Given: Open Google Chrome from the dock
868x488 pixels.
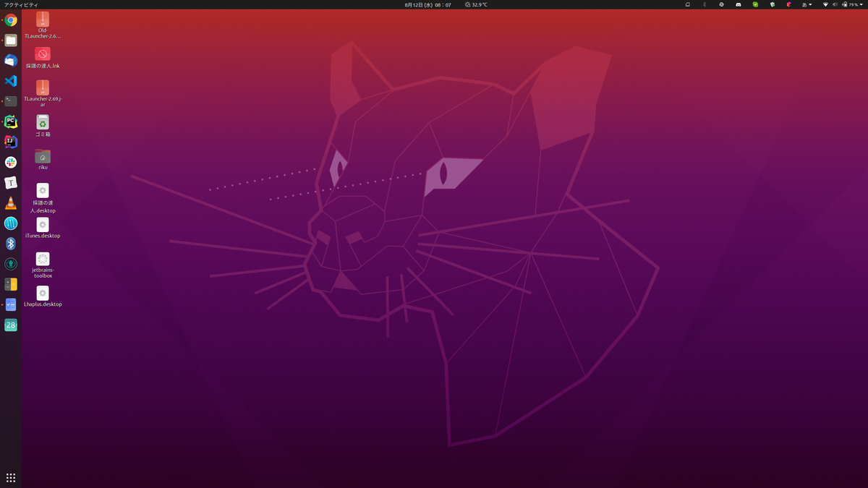Looking at the screenshot, I should (x=11, y=20).
